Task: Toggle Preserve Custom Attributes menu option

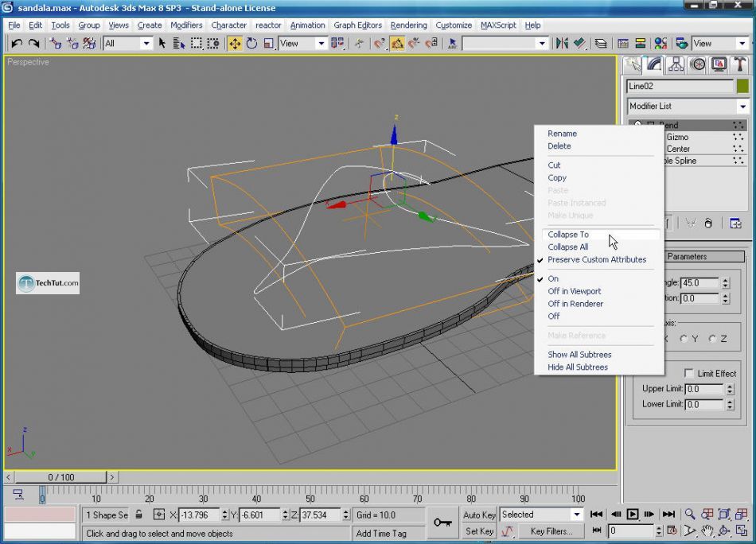Action: pos(596,259)
